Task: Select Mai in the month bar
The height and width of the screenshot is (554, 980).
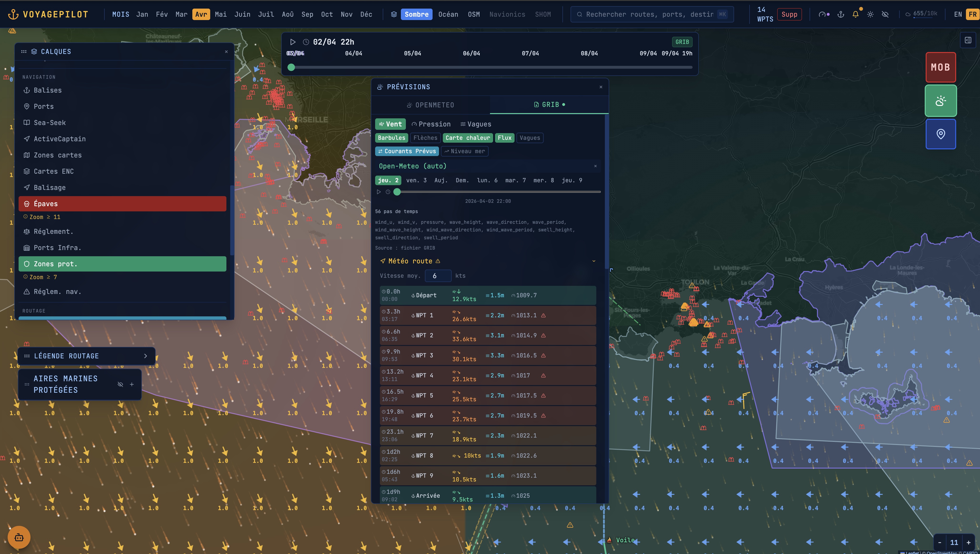Action: 220,15
